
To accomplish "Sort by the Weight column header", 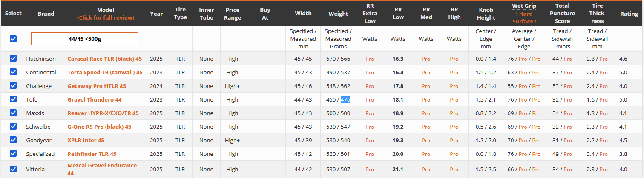I will click(x=338, y=14).
